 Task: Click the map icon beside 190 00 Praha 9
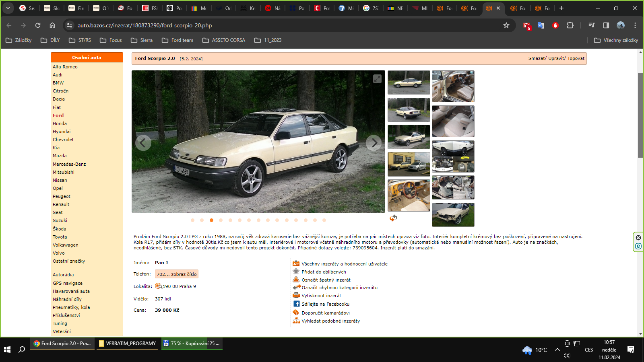coord(159,286)
